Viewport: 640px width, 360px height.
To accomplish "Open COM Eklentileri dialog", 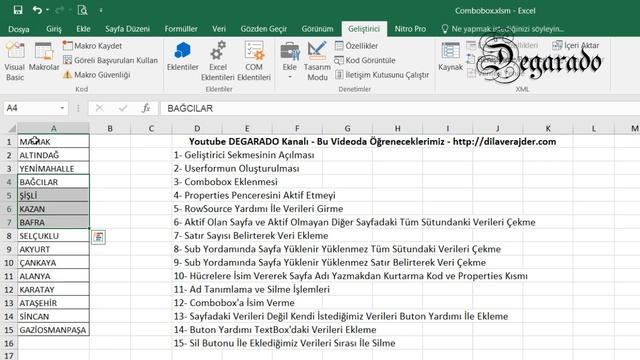I will [x=254, y=61].
